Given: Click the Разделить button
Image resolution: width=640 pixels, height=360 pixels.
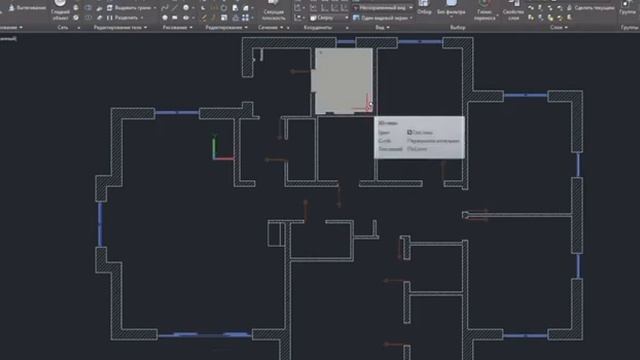Looking at the screenshot, I should pos(122,18).
